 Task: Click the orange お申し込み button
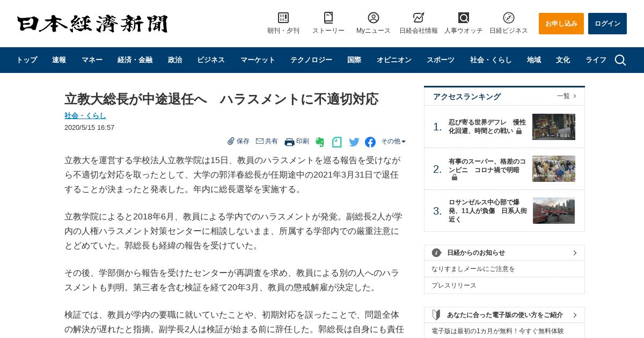tap(561, 24)
